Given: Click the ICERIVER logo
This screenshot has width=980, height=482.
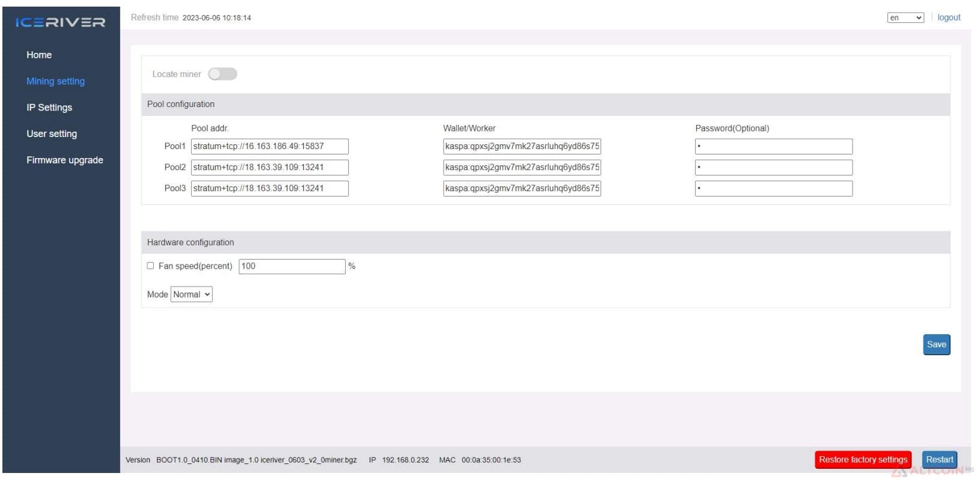Looking at the screenshot, I should tap(60, 22).
